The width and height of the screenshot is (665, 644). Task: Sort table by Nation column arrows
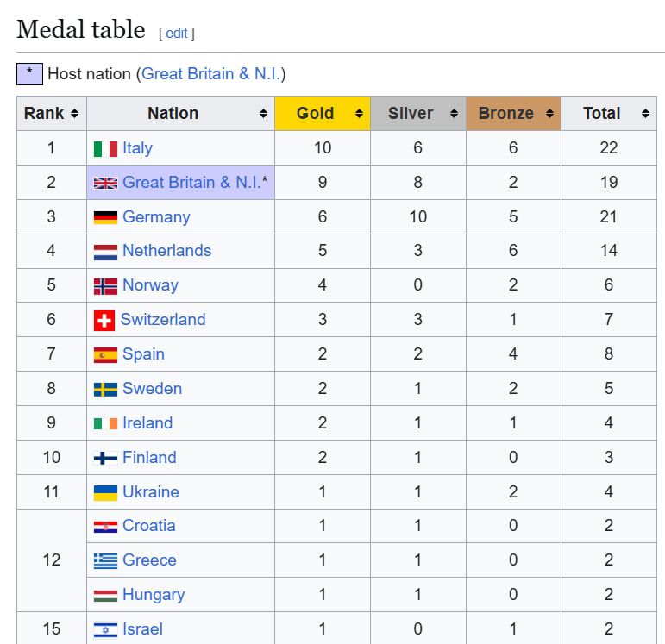(x=263, y=113)
